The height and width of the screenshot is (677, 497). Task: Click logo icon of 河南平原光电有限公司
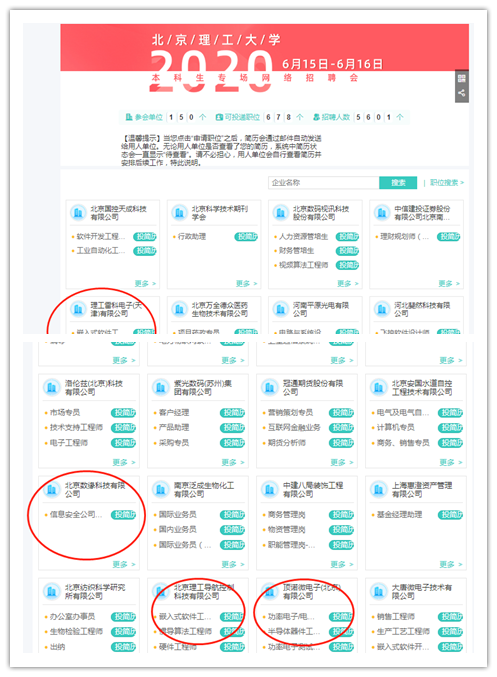(280, 309)
